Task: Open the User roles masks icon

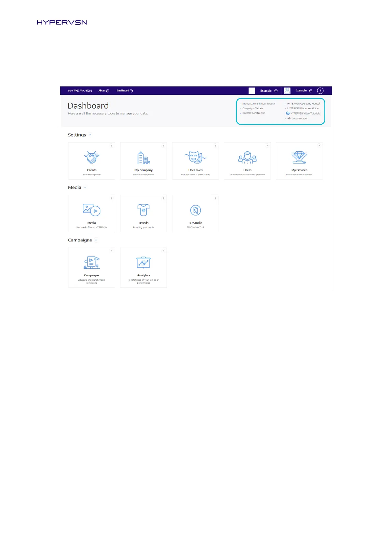Action: 195,157
